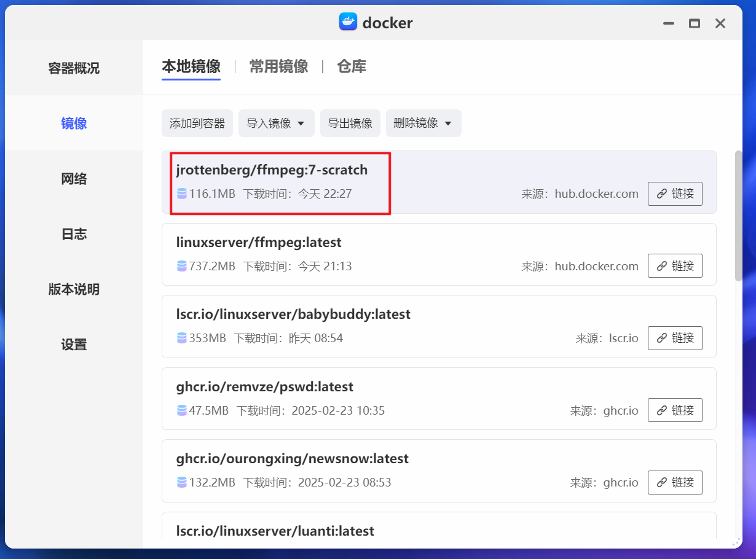756x559 pixels.
Task: Open 链接 for linuxserver/ffmpeg:latest
Action: point(675,266)
